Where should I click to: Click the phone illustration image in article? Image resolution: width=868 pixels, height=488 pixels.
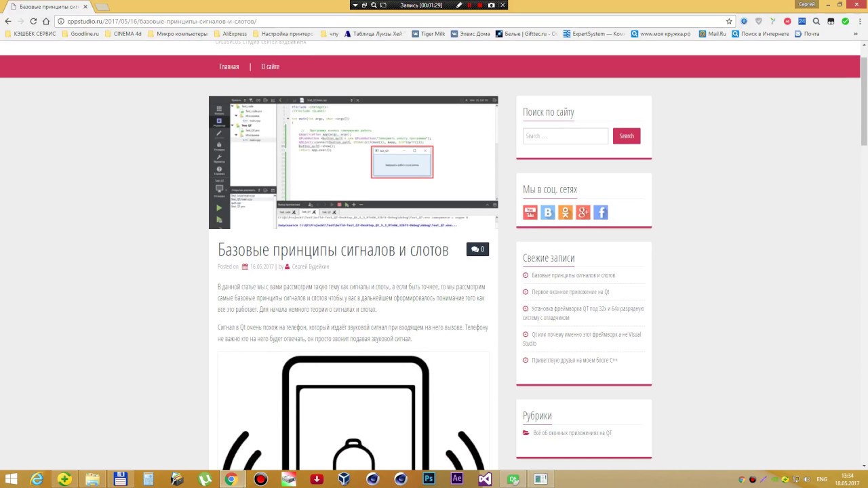click(x=353, y=411)
